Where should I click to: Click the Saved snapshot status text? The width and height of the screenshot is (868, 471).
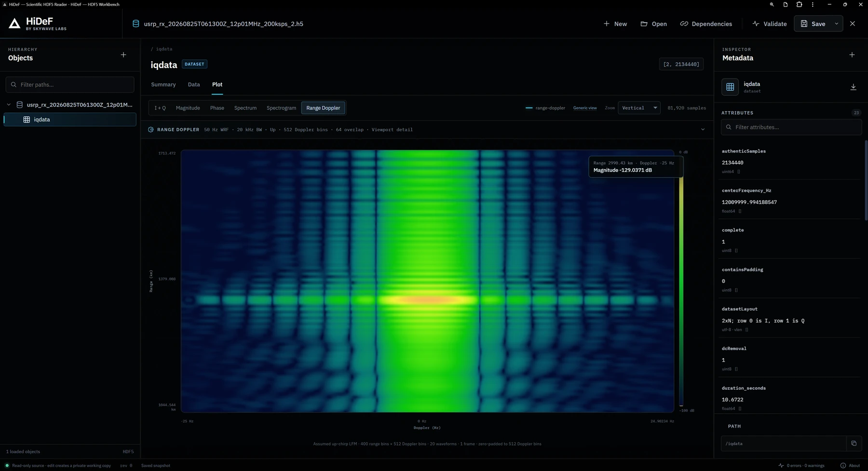[156, 466]
